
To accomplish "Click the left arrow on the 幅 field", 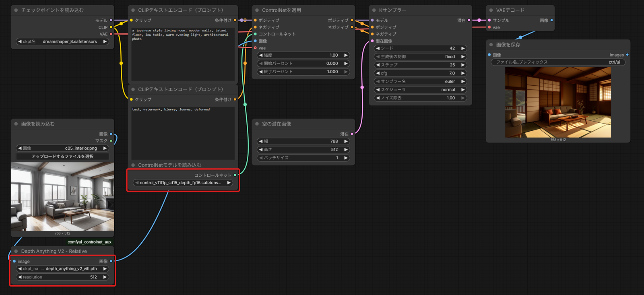I will (261, 141).
